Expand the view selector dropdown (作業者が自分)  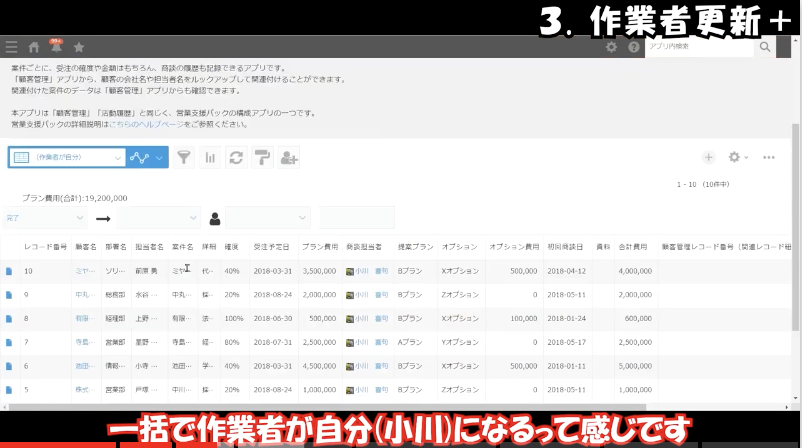click(x=115, y=158)
